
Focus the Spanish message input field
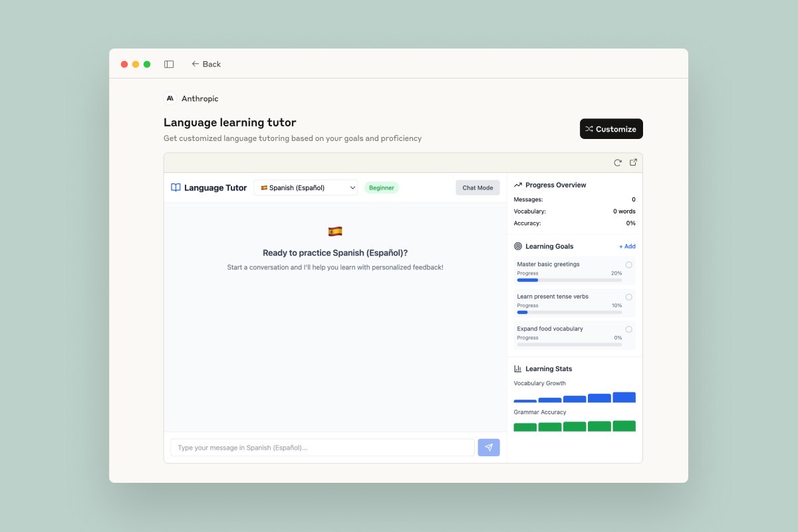[x=323, y=448]
